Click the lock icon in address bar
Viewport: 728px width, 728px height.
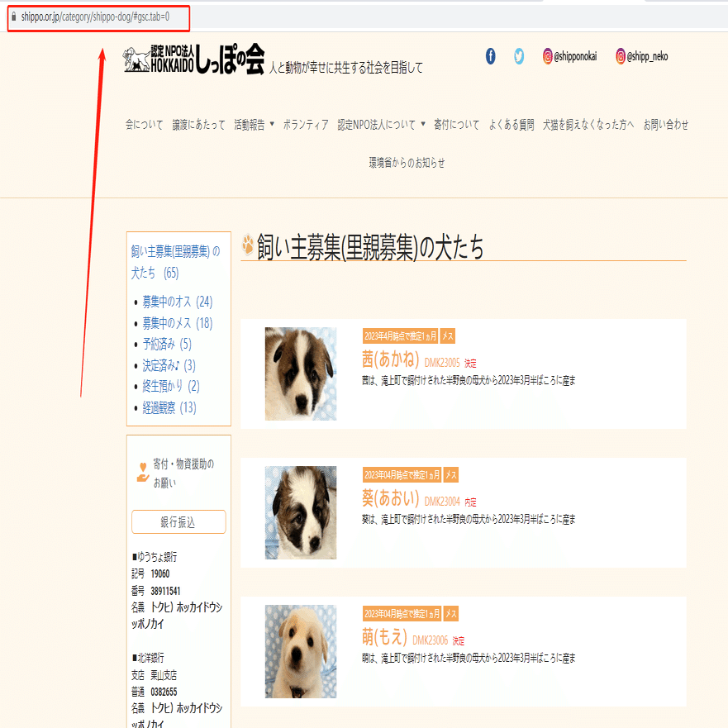tap(13, 17)
